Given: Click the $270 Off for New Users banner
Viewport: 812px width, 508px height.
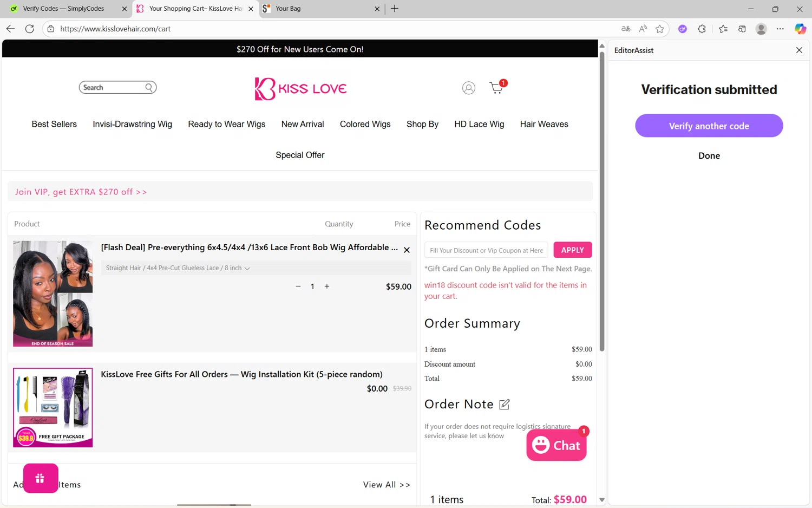Looking at the screenshot, I should [x=300, y=49].
